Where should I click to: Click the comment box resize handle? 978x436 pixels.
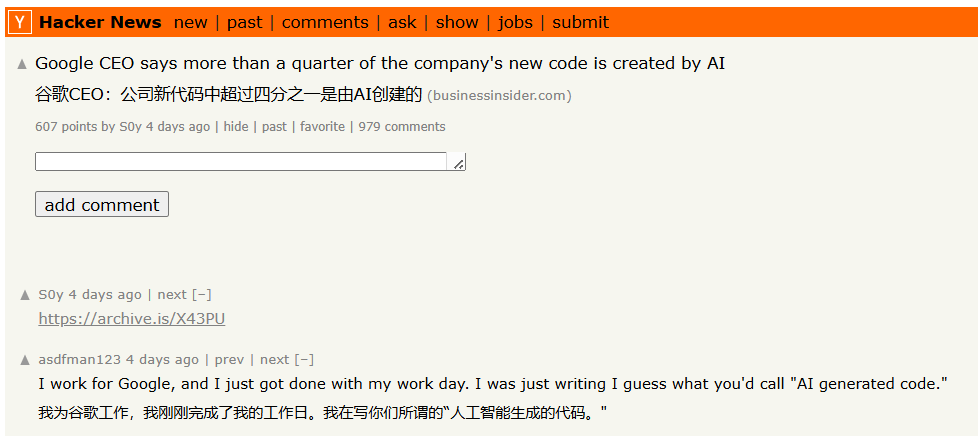click(458, 164)
